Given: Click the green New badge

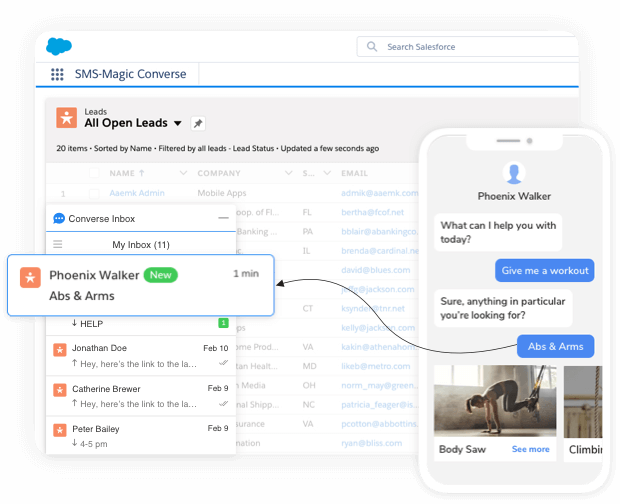Looking at the screenshot, I should (161, 275).
